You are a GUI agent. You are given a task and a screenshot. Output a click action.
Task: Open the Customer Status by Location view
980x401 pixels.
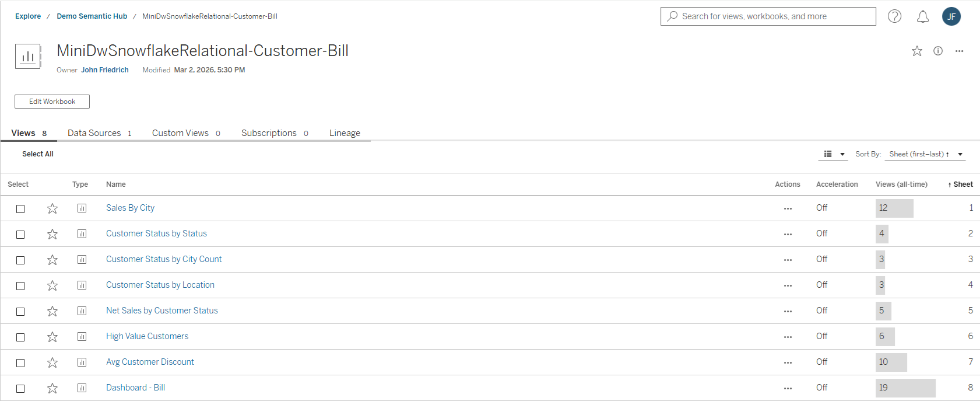pos(160,285)
